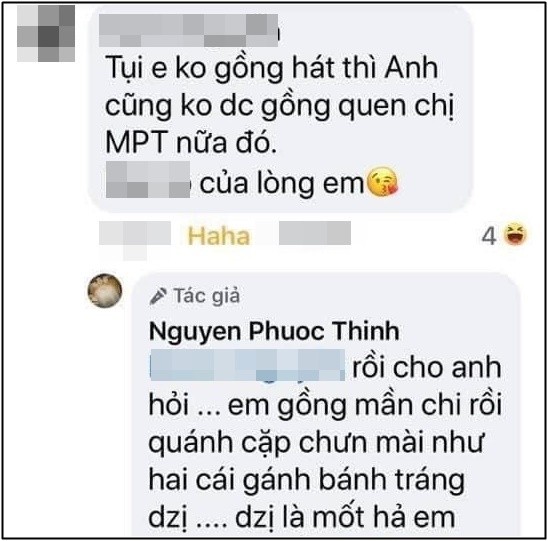Click the kissing face emoji in comment
The image size is (548, 541).
[383, 182]
